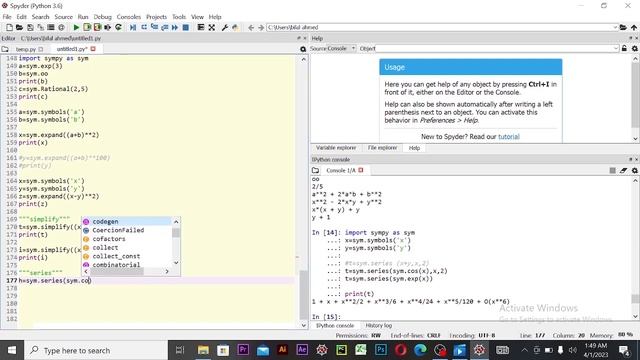Show hidden system tray icons chevron
The image size is (640, 360).
524,350
